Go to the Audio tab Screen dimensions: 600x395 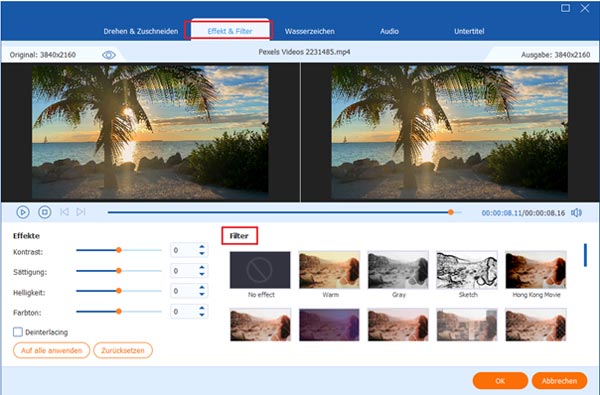coord(390,31)
